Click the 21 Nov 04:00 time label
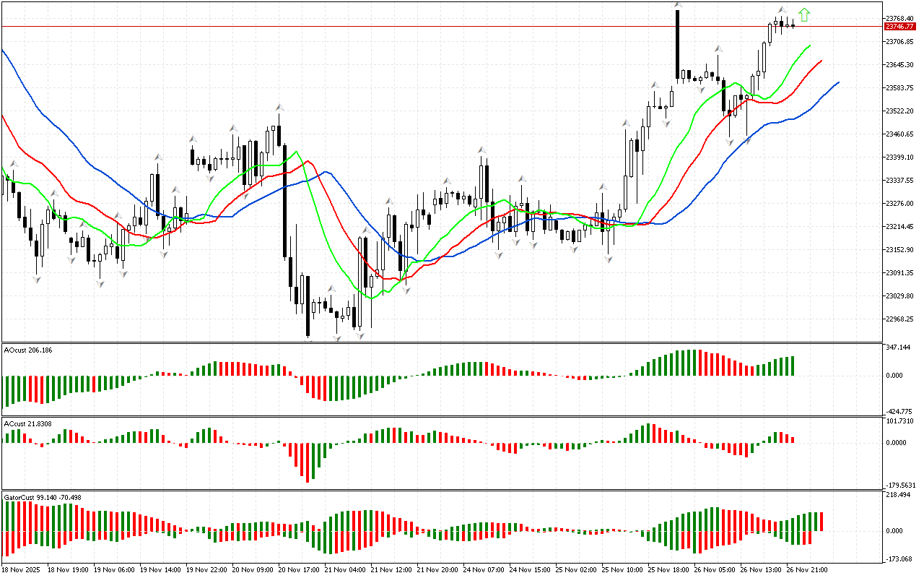The image size is (924, 578). click(x=342, y=569)
